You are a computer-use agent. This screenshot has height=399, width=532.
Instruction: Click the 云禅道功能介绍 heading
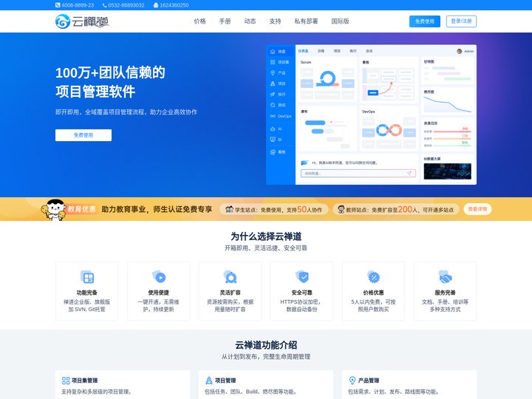point(266,345)
